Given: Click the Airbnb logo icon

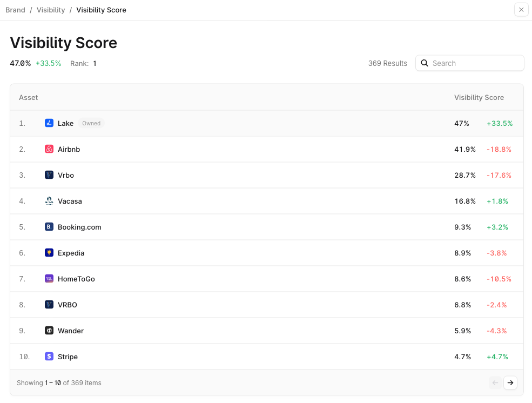Looking at the screenshot, I should (x=49, y=149).
